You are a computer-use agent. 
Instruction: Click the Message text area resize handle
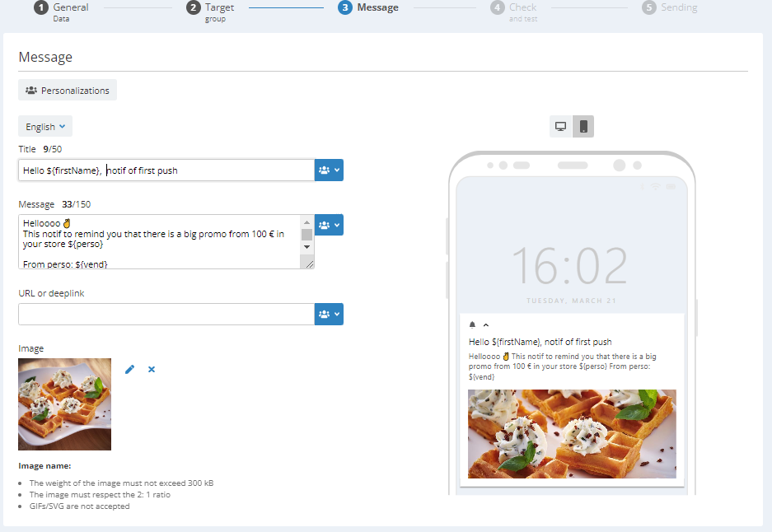(x=309, y=264)
